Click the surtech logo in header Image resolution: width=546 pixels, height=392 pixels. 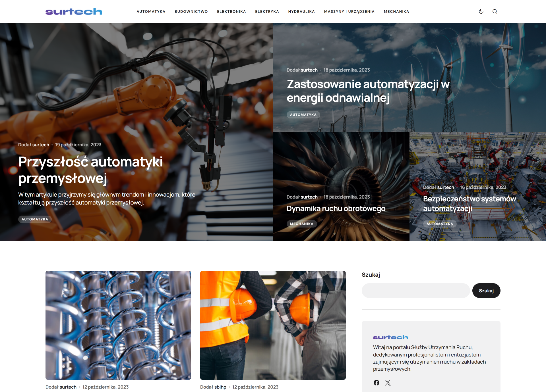pyautogui.click(x=74, y=11)
